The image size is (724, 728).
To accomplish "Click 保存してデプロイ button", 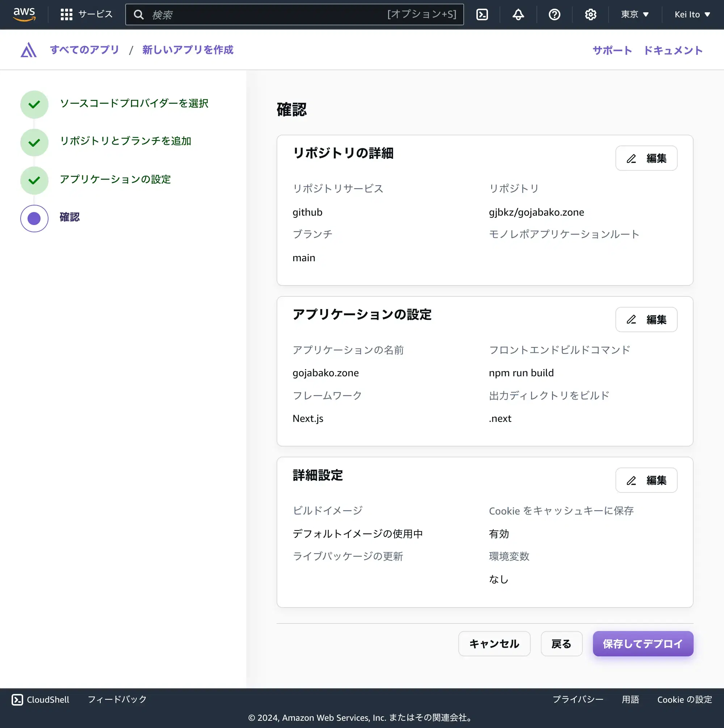I will [x=643, y=644].
